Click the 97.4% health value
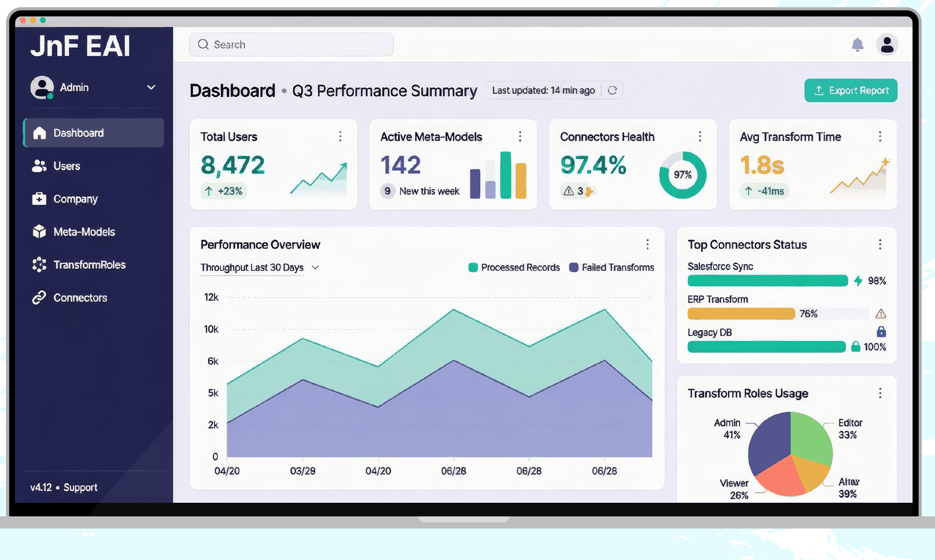 tap(593, 165)
